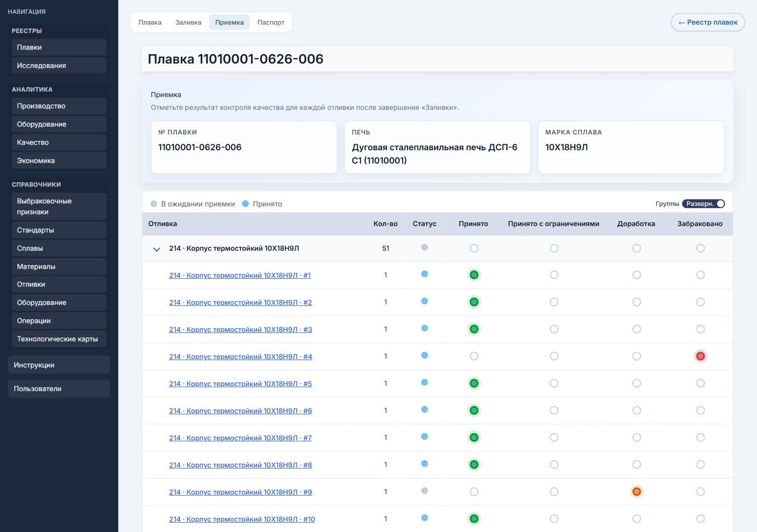
Task: Open Плавки registry in sidebar
Action: coord(59,47)
